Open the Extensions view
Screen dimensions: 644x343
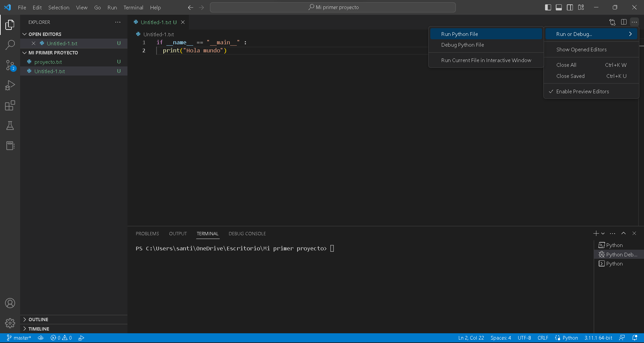[x=10, y=105]
